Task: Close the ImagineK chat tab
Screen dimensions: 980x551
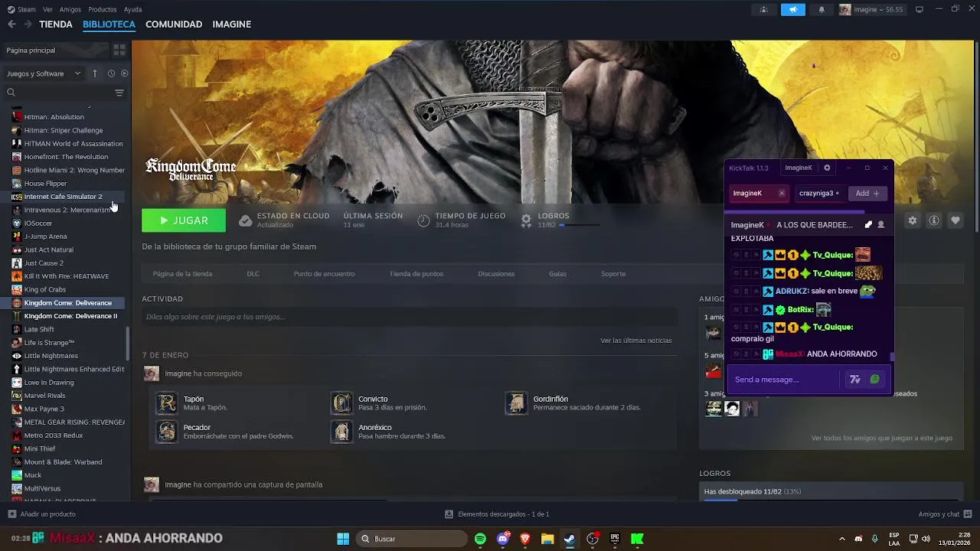Action: (782, 194)
